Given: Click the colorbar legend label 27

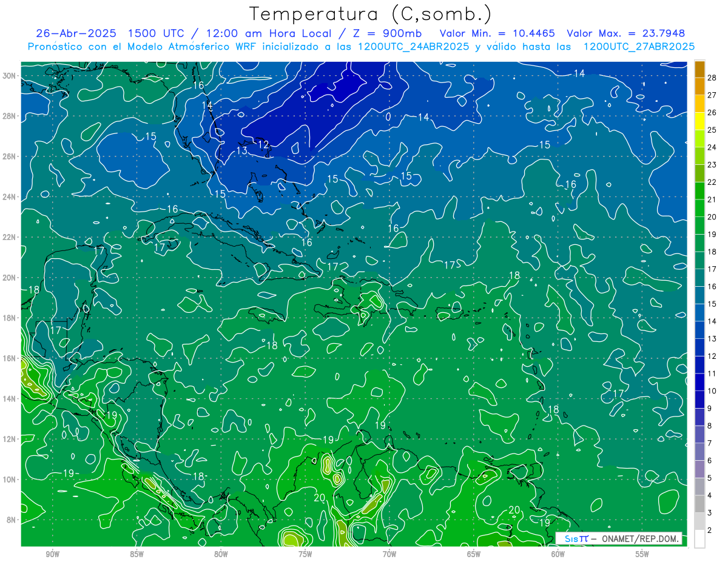Looking at the screenshot, I should point(712,95).
